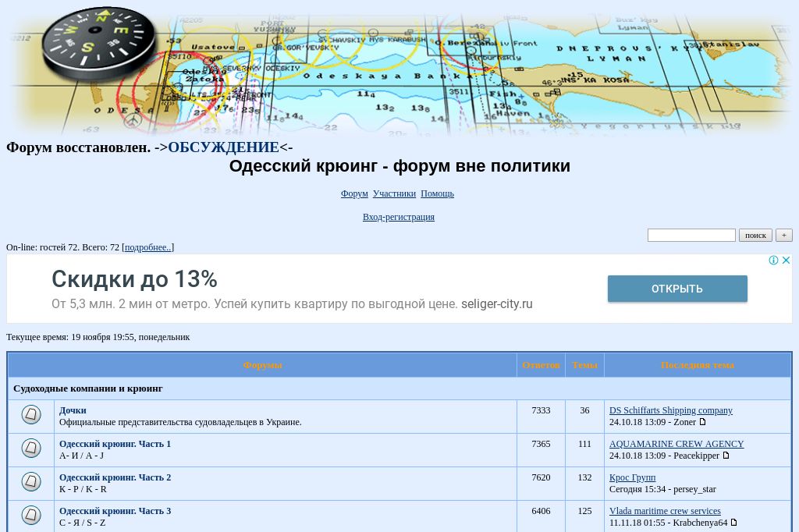Click topics count 111
The height and width of the screenshot is (532, 799).
tap(584, 444)
